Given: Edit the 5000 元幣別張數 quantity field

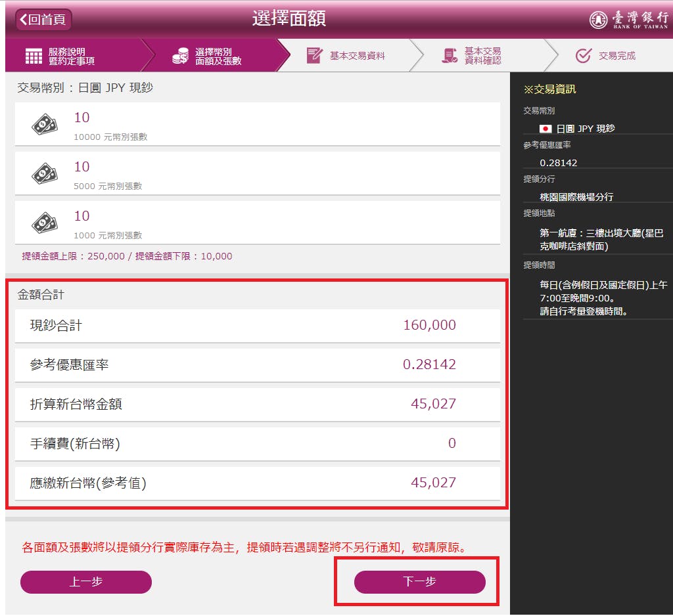Looking at the screenshot, I should pyautogui.click(x=258, y=173).
